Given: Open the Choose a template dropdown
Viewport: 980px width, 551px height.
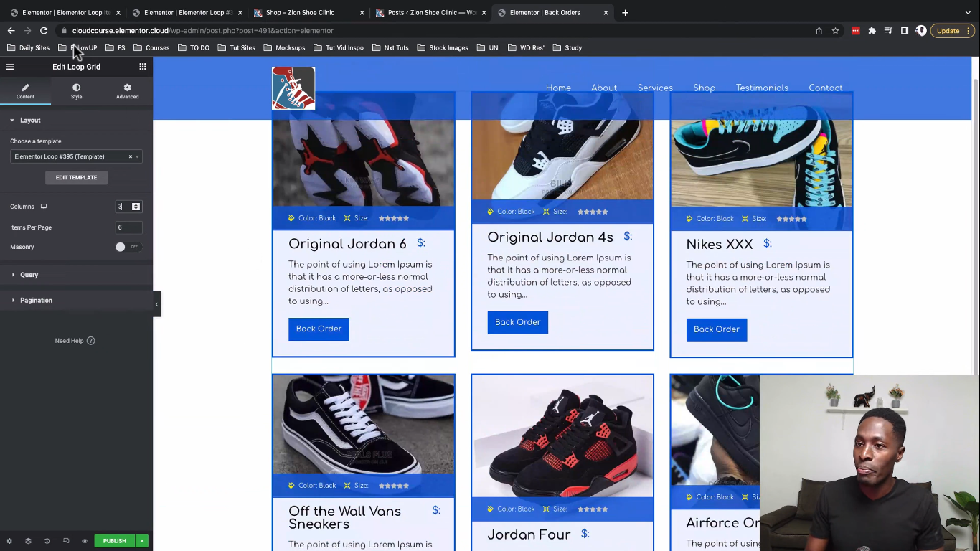Looking at the screenshot, I should point(76,156).
